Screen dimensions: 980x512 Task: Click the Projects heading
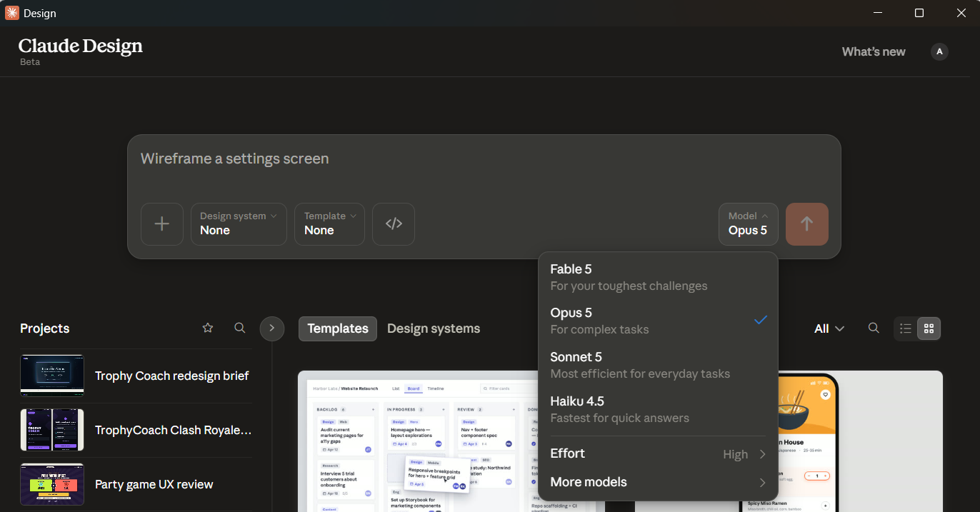(45, 328)
